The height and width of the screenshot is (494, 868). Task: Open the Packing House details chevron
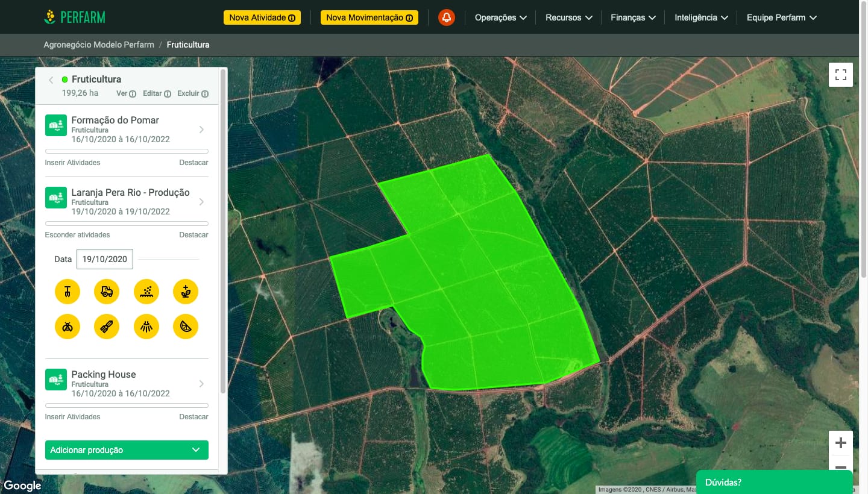click(201, 384)
